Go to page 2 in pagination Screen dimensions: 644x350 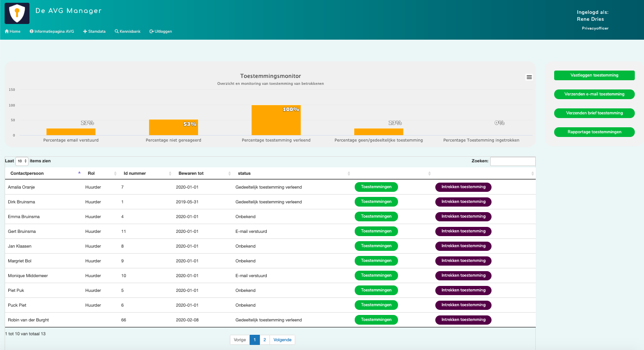265,340
